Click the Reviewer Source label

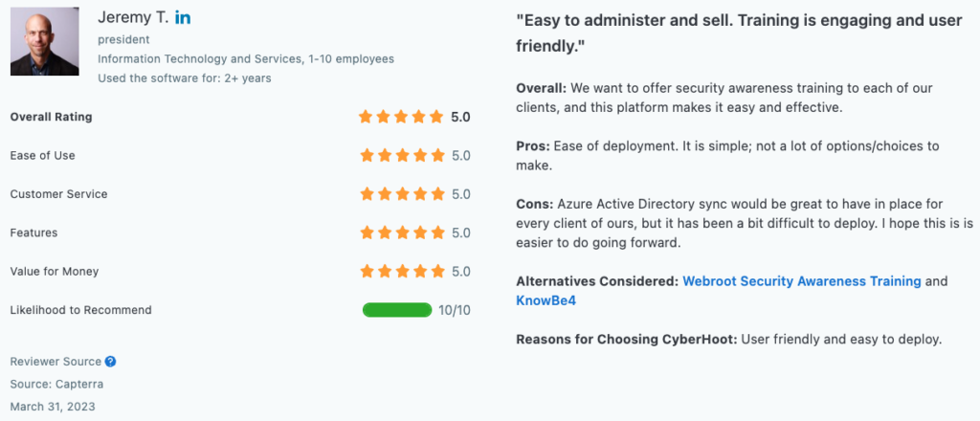coord(56,362)
